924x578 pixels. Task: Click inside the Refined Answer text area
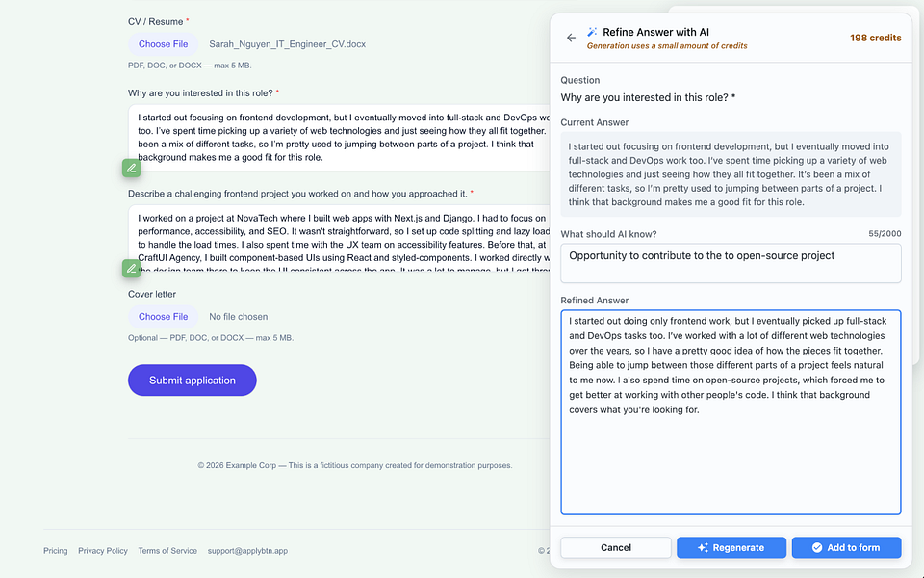click(731, 412)
